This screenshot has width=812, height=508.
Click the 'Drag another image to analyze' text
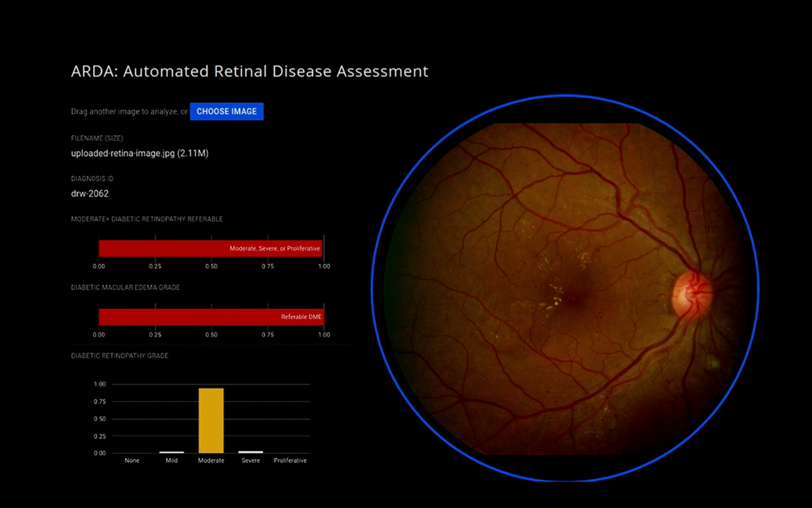(129, 111)
